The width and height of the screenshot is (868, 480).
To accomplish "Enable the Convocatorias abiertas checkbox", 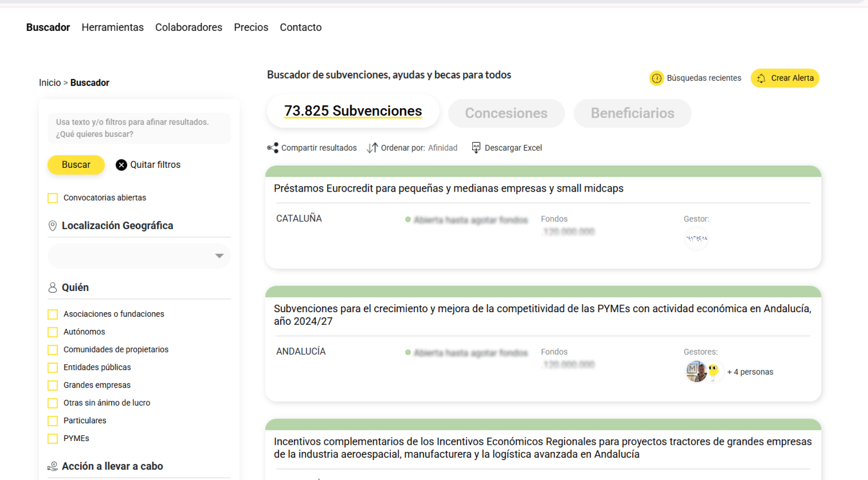I will tap(53, 198).
